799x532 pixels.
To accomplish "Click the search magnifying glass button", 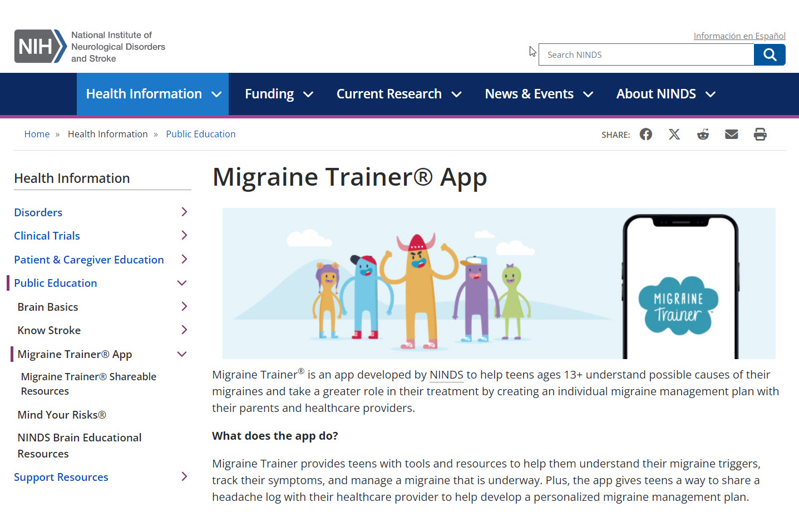I will coord(770,54).
